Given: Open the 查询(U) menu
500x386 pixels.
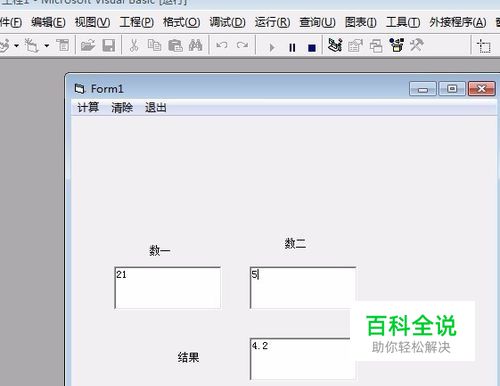Looking at the screenshot, I should [x=317, y=22].
